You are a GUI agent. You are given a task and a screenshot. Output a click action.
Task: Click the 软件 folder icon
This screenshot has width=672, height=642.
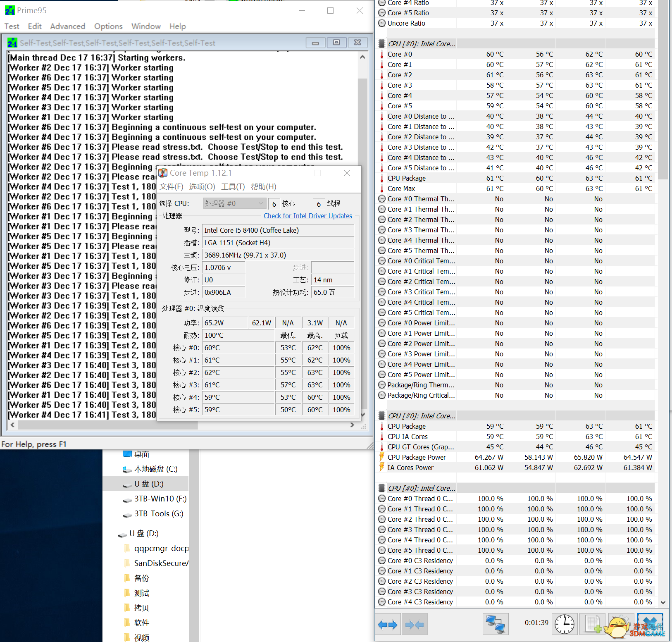(x=127, y=623)
